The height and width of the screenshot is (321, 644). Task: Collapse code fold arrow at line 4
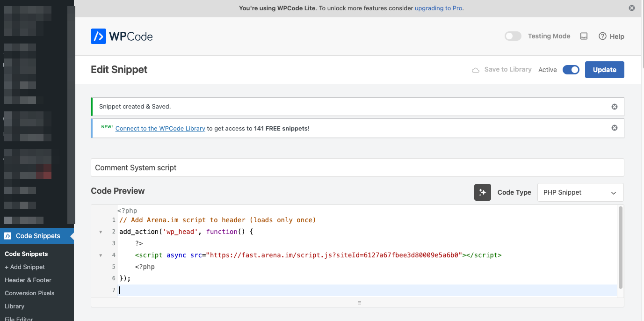(101, 255)
